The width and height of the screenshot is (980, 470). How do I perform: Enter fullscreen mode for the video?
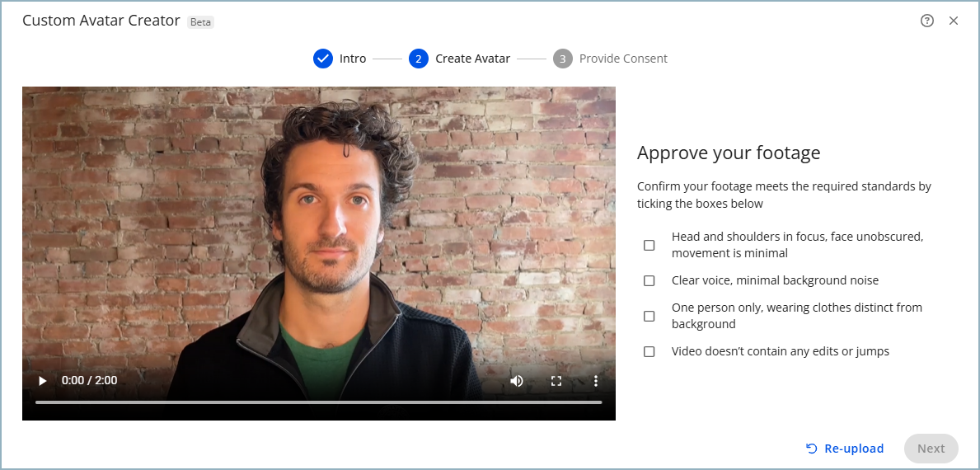coord(556,381)
